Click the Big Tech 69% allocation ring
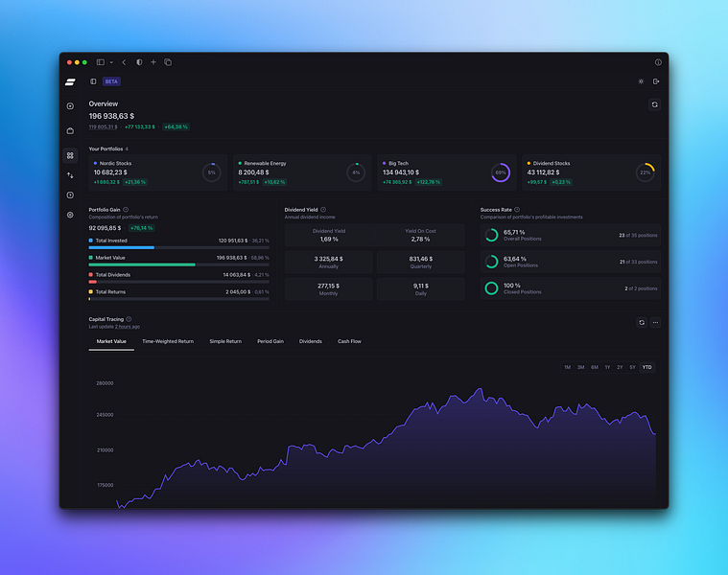This screenshot has width=728, height=575. click(501, 172)
